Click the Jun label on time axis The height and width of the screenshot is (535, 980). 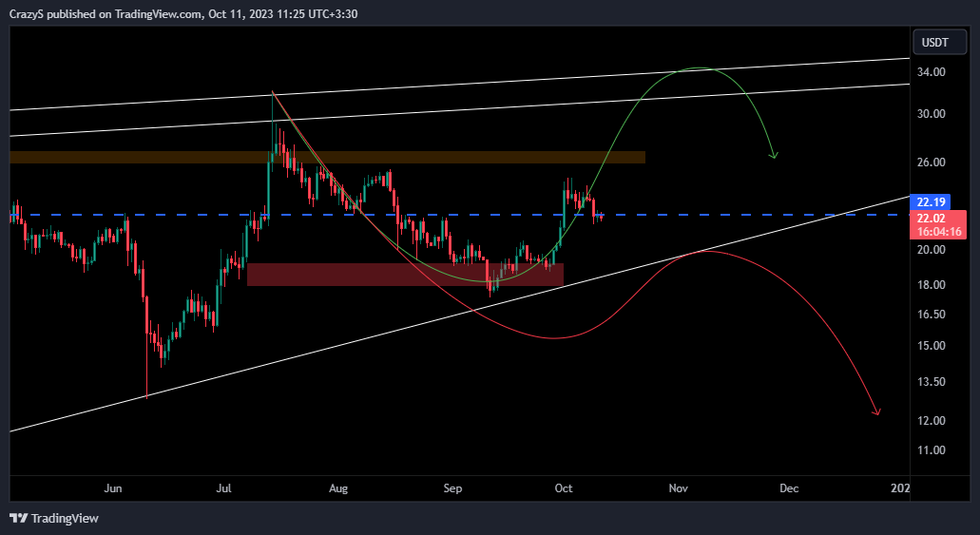pos(112,488)
